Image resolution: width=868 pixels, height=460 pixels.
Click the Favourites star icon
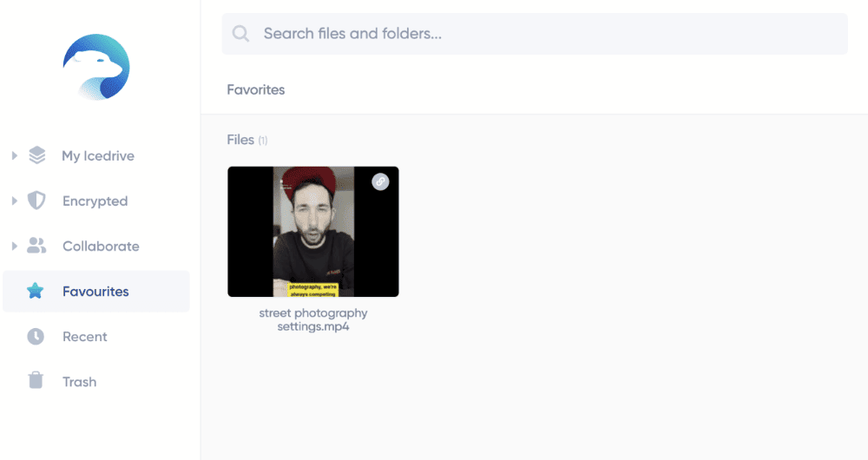coord(36,291)
